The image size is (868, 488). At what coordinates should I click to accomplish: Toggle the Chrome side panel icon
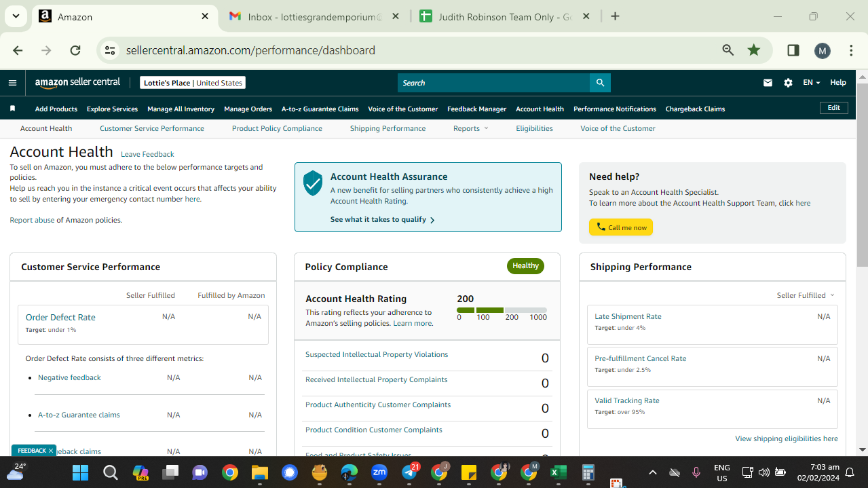point(793,50)
